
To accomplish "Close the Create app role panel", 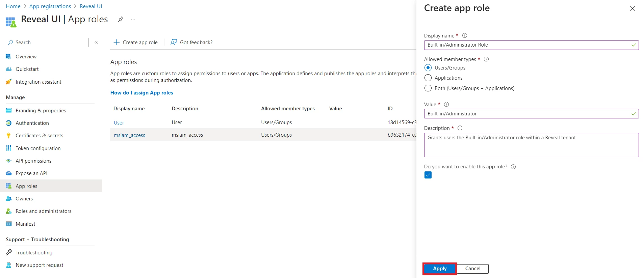I will click(633, 8).
